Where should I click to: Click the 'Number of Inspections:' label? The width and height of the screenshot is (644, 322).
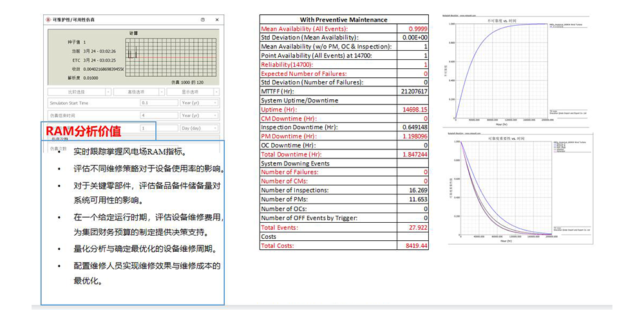[294, 190]
